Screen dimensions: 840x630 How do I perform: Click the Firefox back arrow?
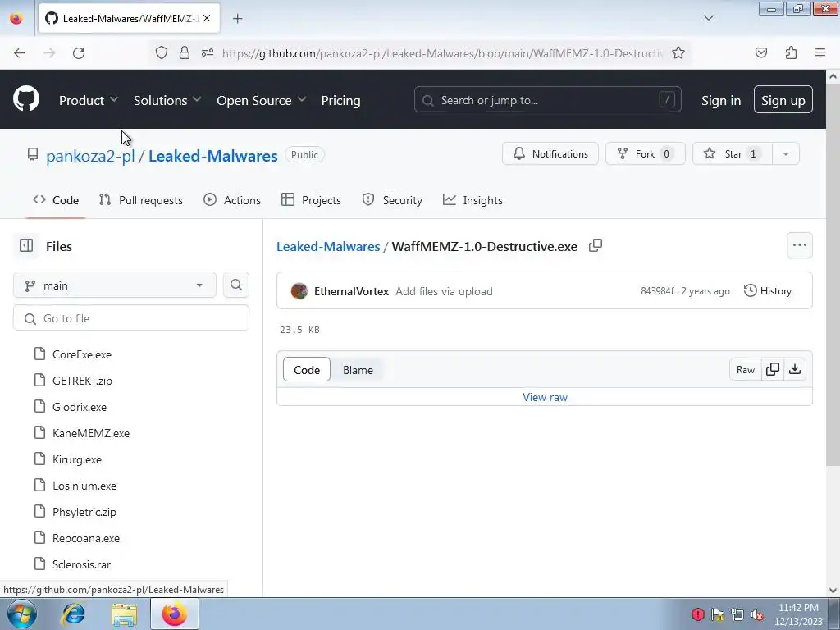[x=20, y=52]
